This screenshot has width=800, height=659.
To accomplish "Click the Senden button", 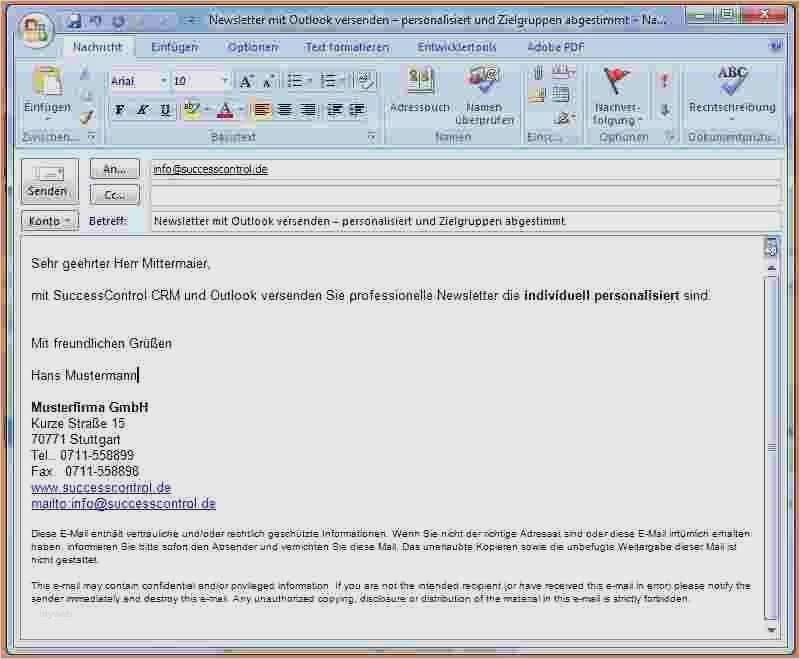I will pyautogui.click(x=48, y=181).
